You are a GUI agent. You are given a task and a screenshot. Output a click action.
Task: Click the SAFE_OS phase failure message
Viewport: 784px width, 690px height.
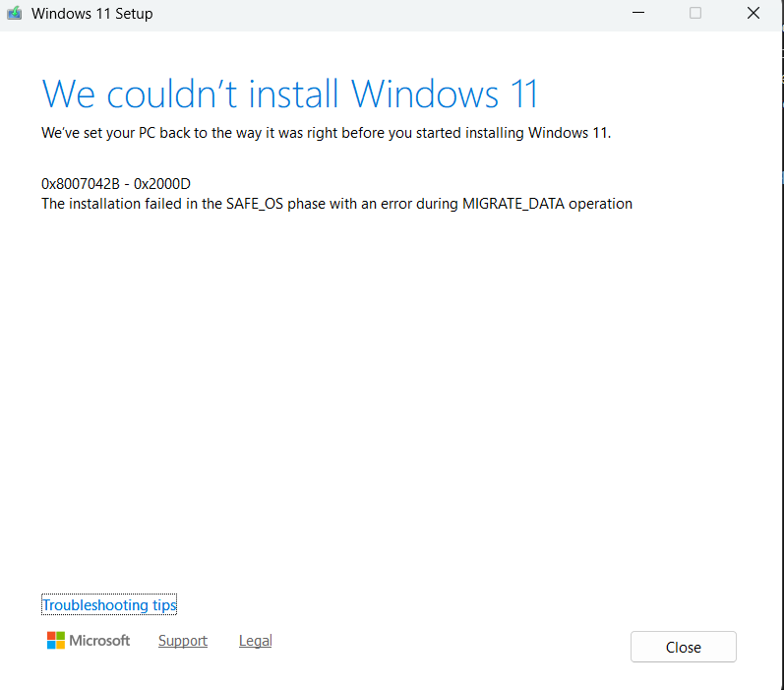336,204
